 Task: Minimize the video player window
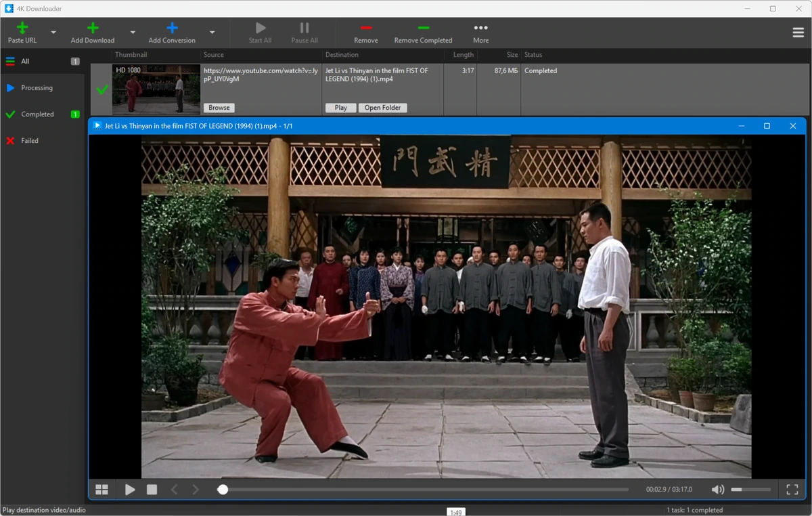point(742,126)
